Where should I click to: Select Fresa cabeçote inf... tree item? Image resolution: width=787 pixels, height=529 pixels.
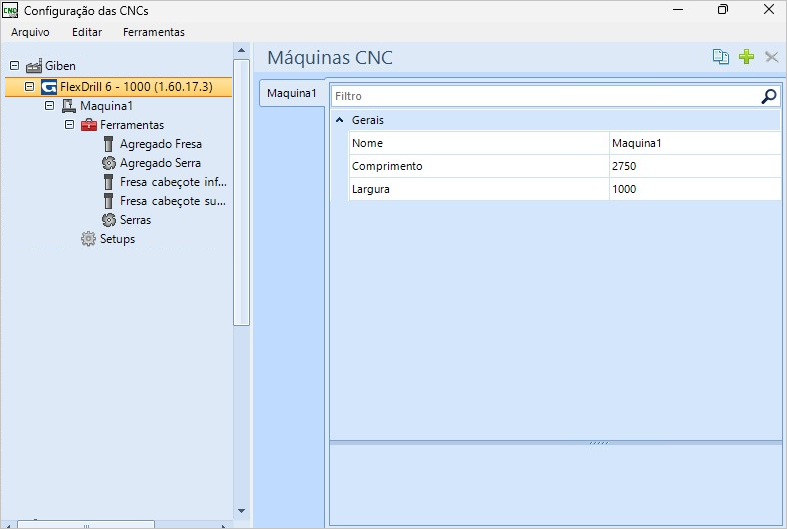pyautogui.click(x=173, y=182)
